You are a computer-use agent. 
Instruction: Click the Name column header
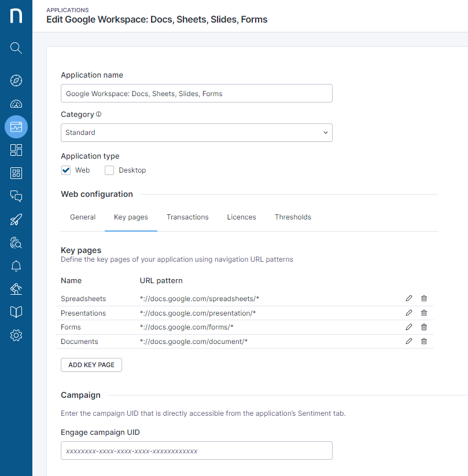pyautogui.click(x=71, y=280)
